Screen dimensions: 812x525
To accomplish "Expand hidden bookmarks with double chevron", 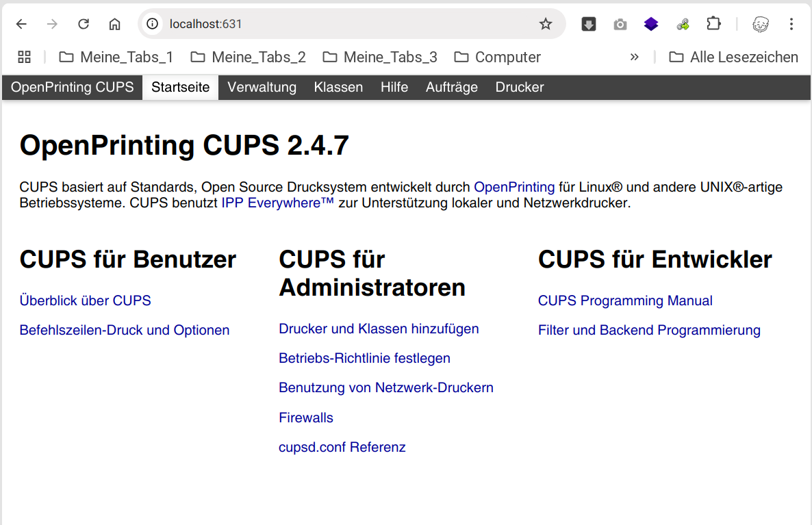I will [x=635, y=57].
